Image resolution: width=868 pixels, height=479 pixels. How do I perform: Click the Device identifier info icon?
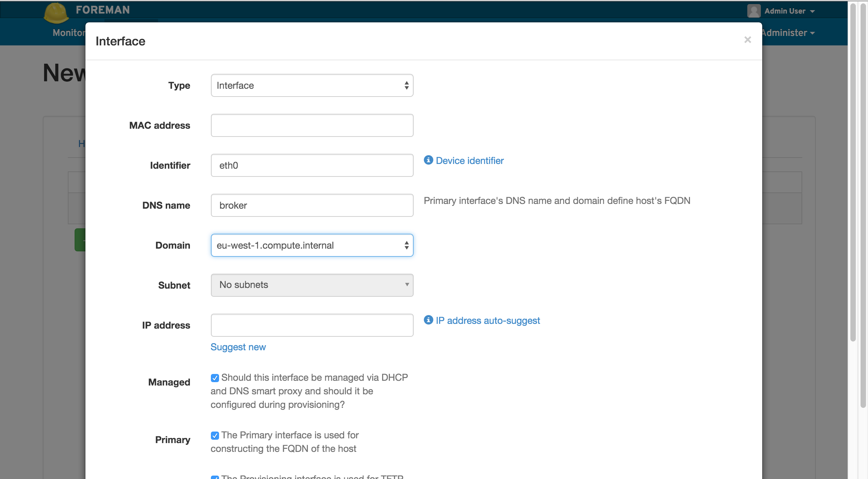428,160
